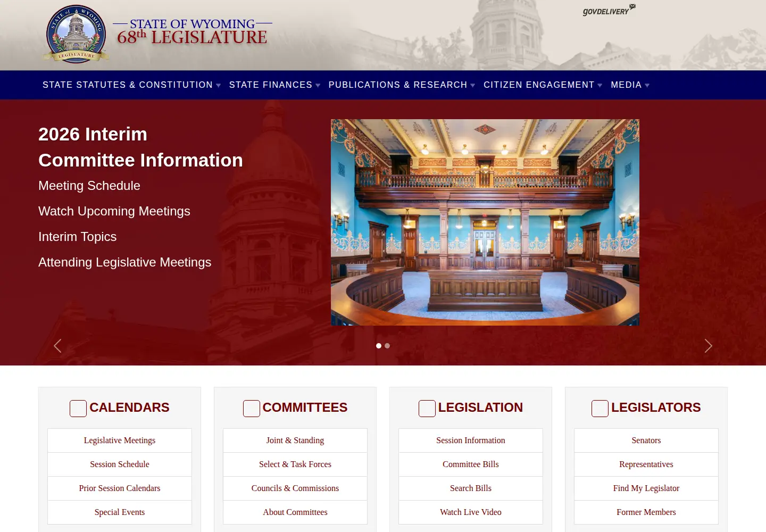
Task: Open Special Events under Calendars
Action: click(x=120, y=512)
